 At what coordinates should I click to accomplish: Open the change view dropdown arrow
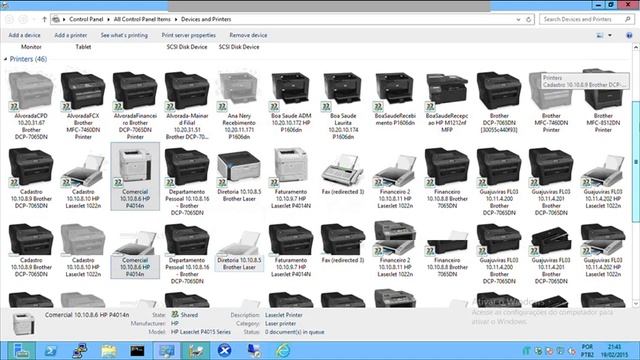[610, 36]
